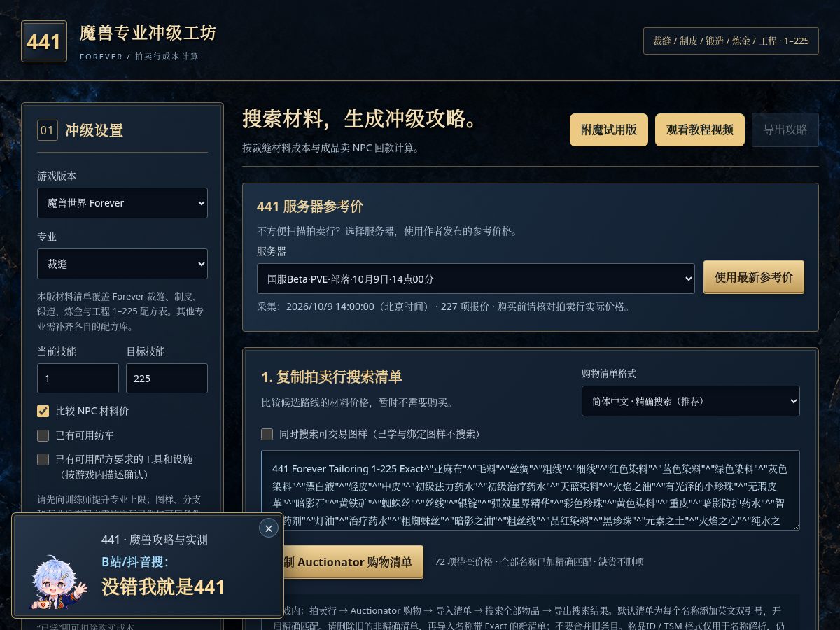Check 已有可用配方要求的工具和设施
The width and height of the screenshot is (840, 630).
coord(43,459)
